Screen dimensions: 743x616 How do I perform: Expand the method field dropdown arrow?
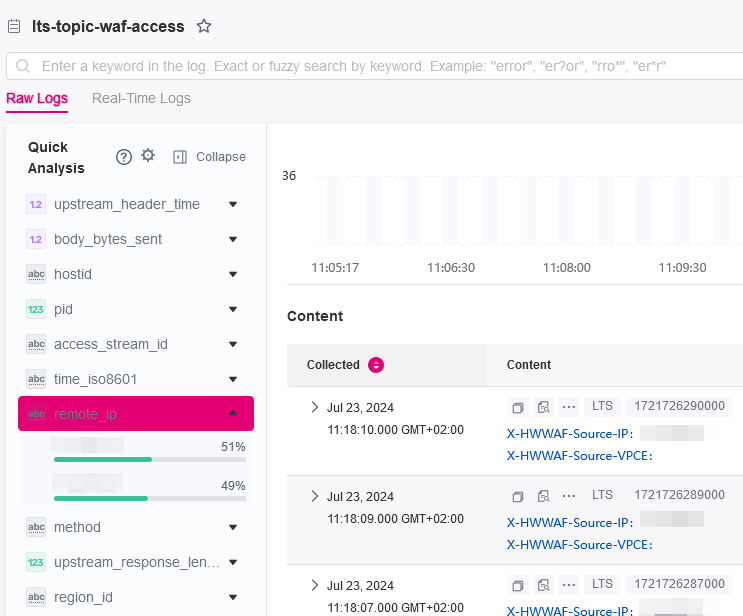[233, 527]
